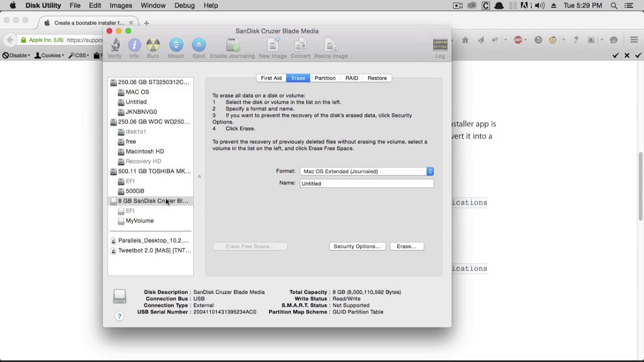Open the Images menu

(121, 6)
